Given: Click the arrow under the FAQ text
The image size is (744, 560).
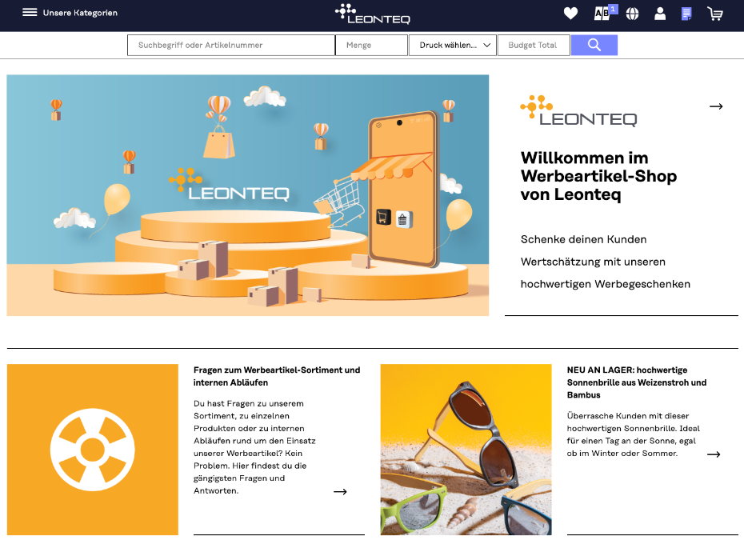Looking at the screenshot, I should click(x=340, y=491).
